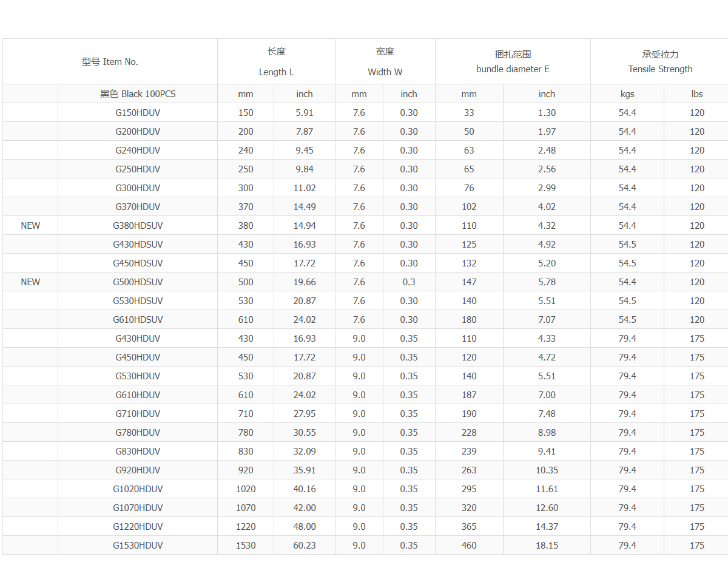
Task: Click the NEW label beside G380HDSUV
Action: coord(30,226)
